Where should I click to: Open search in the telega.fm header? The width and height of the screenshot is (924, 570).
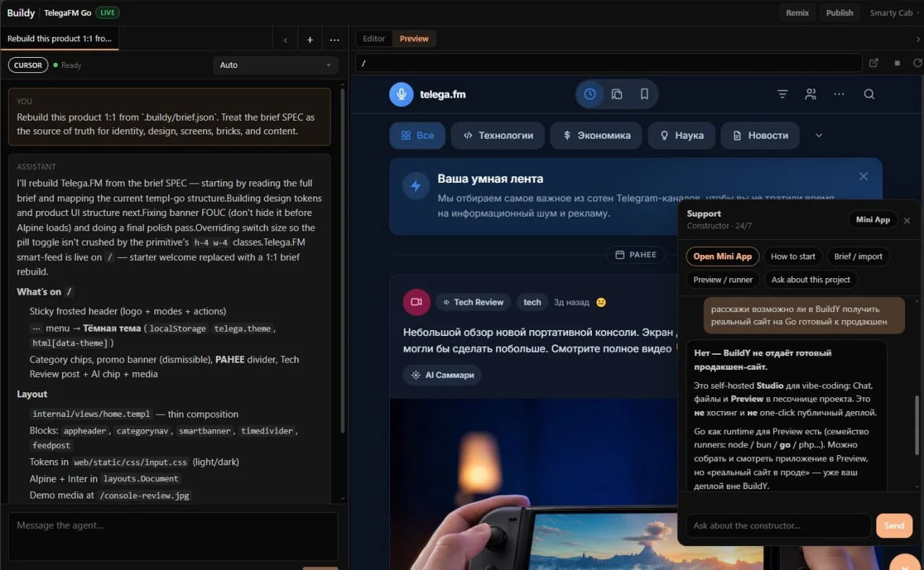[x=869, y=94]
